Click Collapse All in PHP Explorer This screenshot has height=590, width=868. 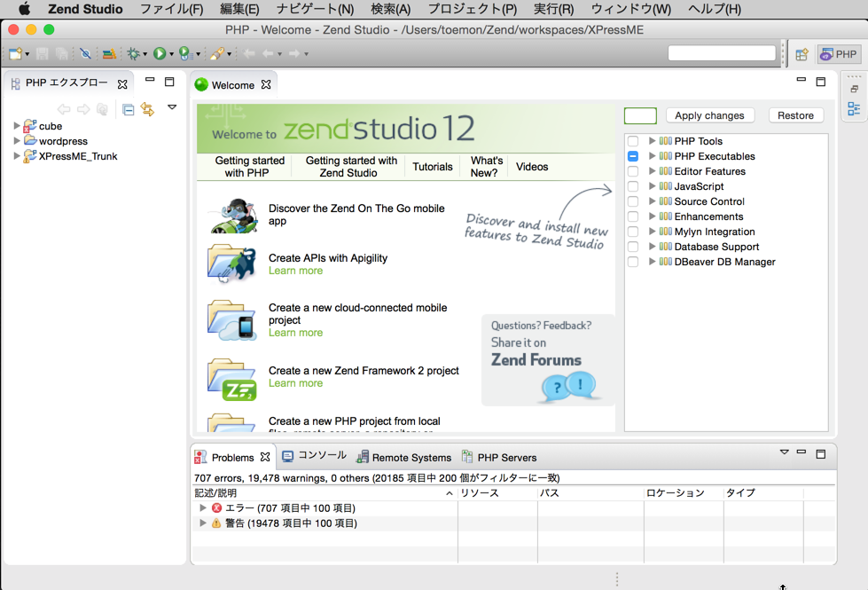point(128,110)
